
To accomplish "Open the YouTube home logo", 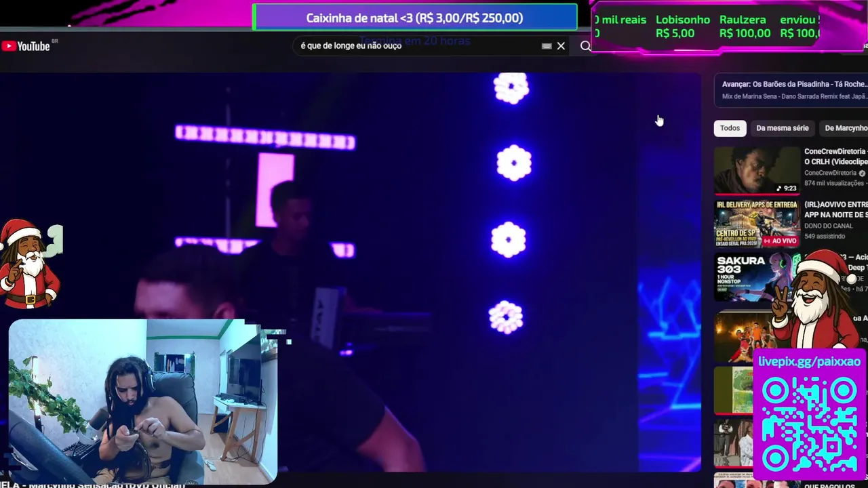I will point(26,46).
